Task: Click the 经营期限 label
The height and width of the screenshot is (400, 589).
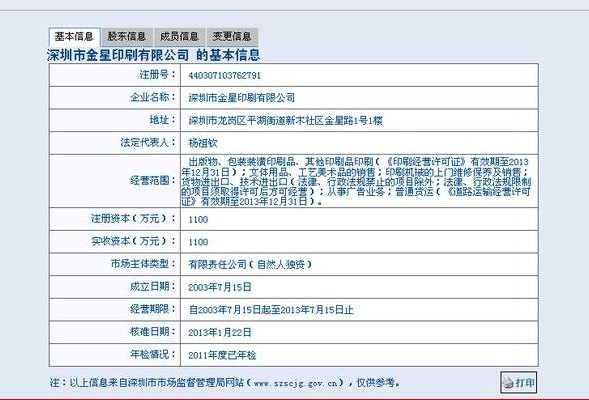Action: point(153,309)
